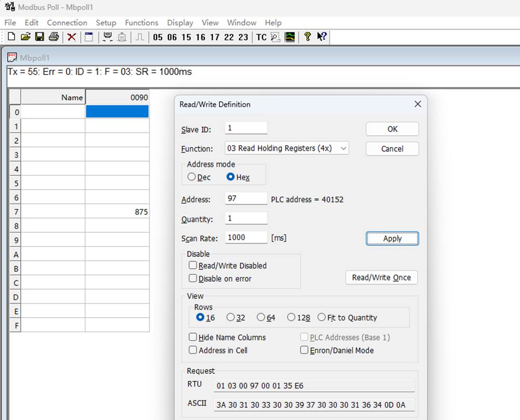The image size is (520, 420).
Task: Click the Apply button
Action: pos(392,239)
